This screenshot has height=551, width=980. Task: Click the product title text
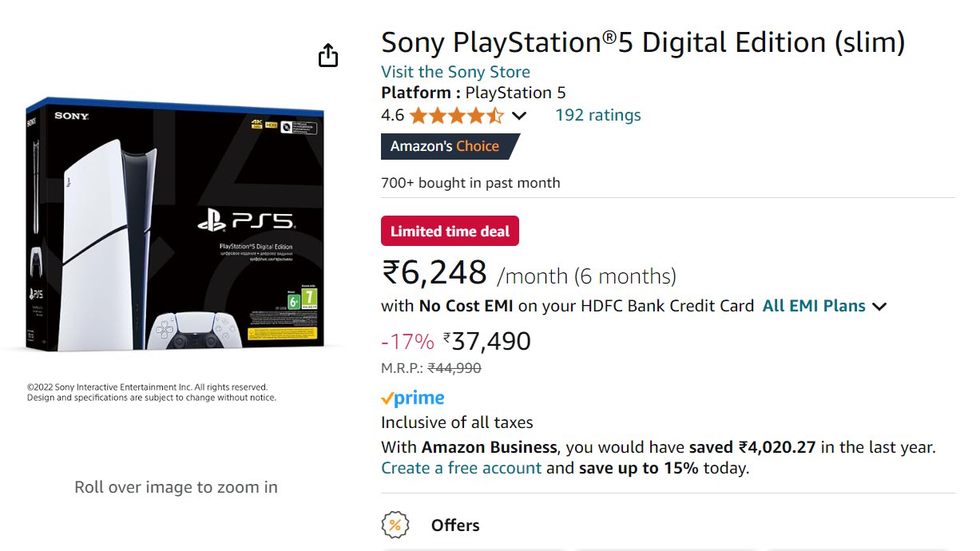643,42
